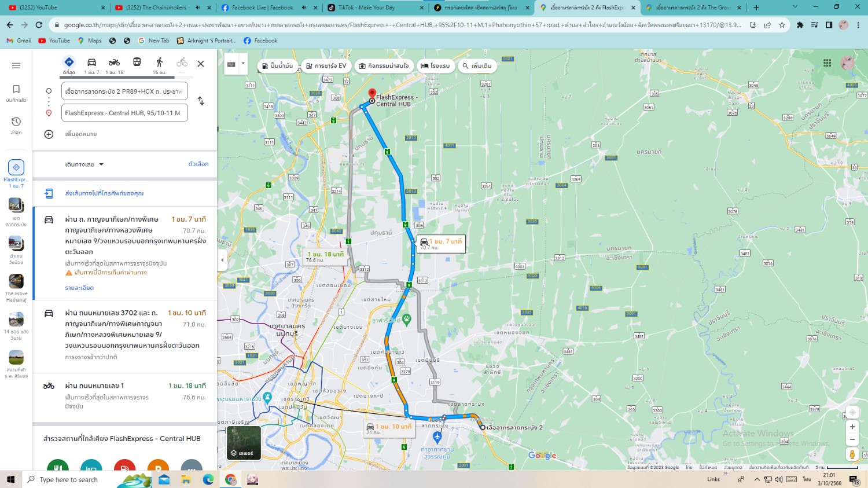
Task: Click the destination field FlashExpress - Central HUB
Action: coord(124,113)
